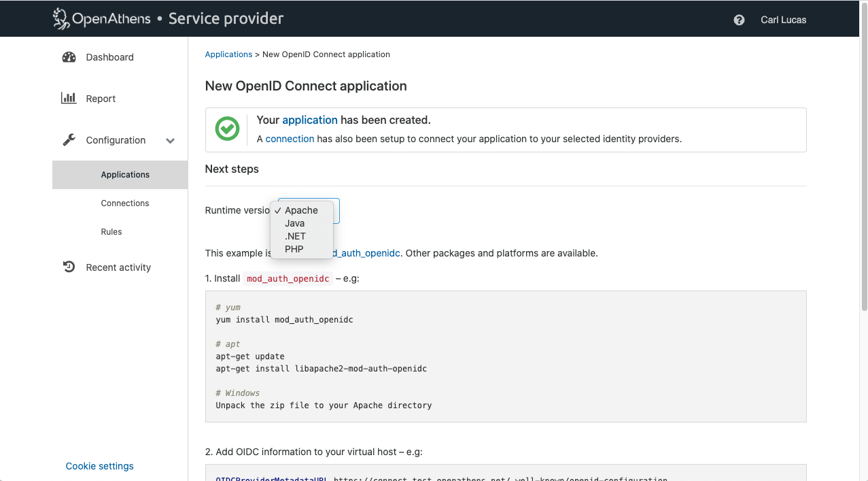This screenshot has width=868, height=481.
Task: Open Cookie settings link
Action: tap(99, 466)
